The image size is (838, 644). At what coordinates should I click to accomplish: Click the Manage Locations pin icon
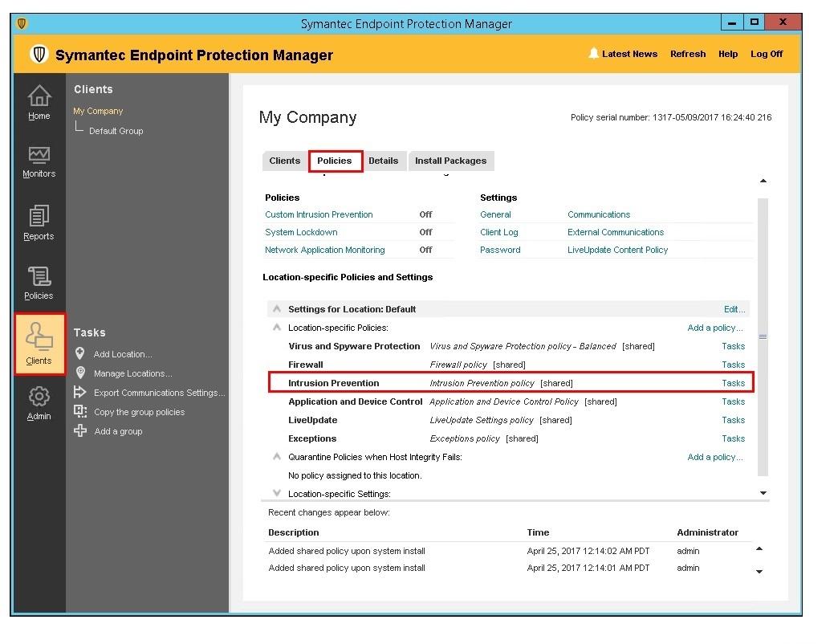click(x=80, y=373)
